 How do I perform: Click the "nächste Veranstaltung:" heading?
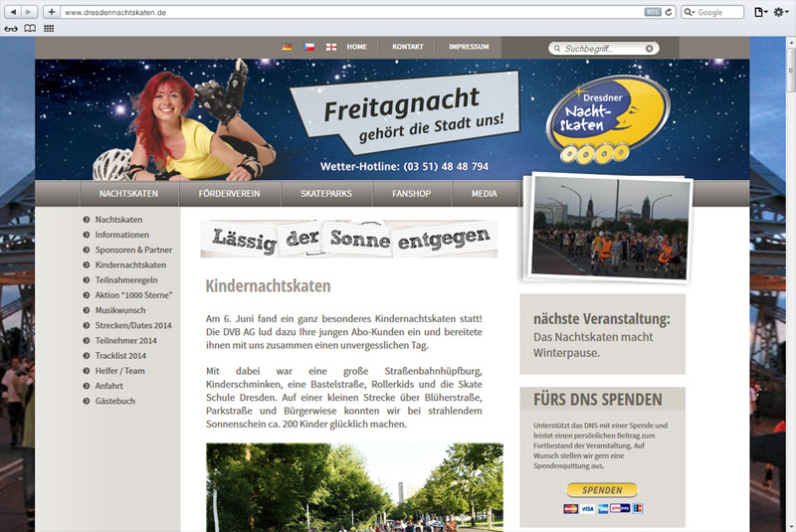tap(602, 319)
